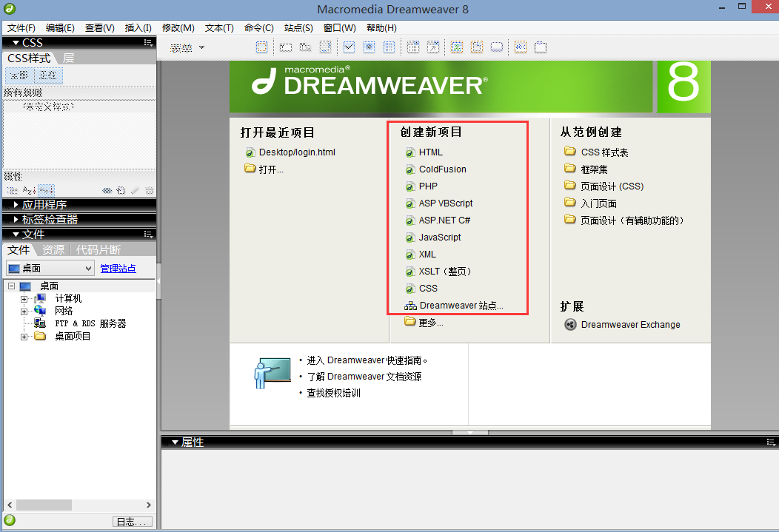Viewport: 779px width, 532px height.
Task: Insert a Fieldset form element
Action: point(541,47)
